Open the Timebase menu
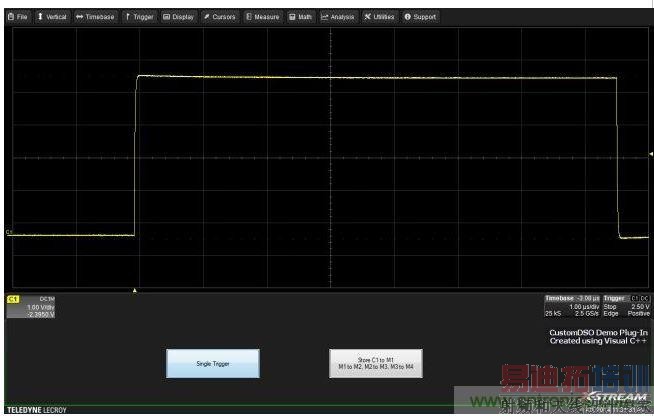Viewport: 654px width, 416px height. [x=95, y=17]
